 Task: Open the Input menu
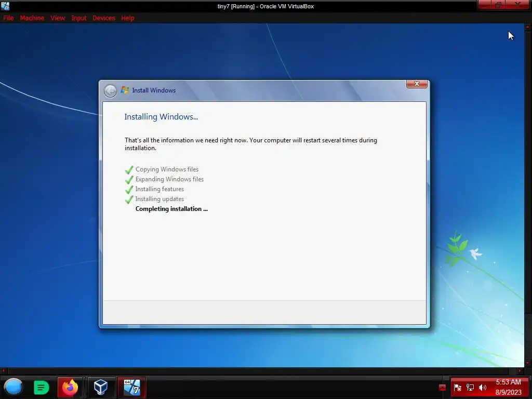pyautogui.click(x=79, y=18)
